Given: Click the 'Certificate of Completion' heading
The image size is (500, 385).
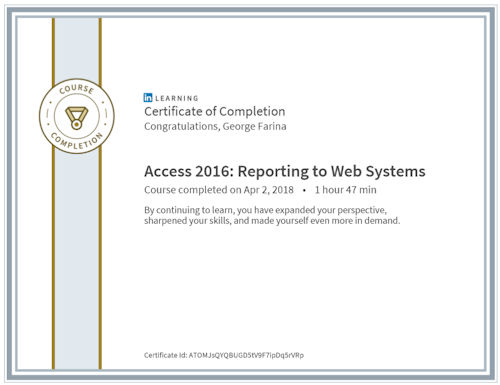Looking at the screenshot, I should (x=215, y=112).
